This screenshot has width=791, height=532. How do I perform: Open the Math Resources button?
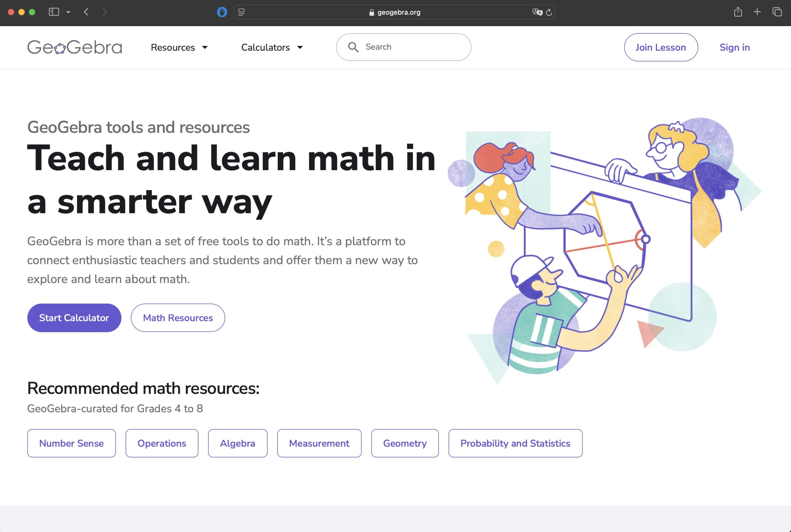coord(178,318)
